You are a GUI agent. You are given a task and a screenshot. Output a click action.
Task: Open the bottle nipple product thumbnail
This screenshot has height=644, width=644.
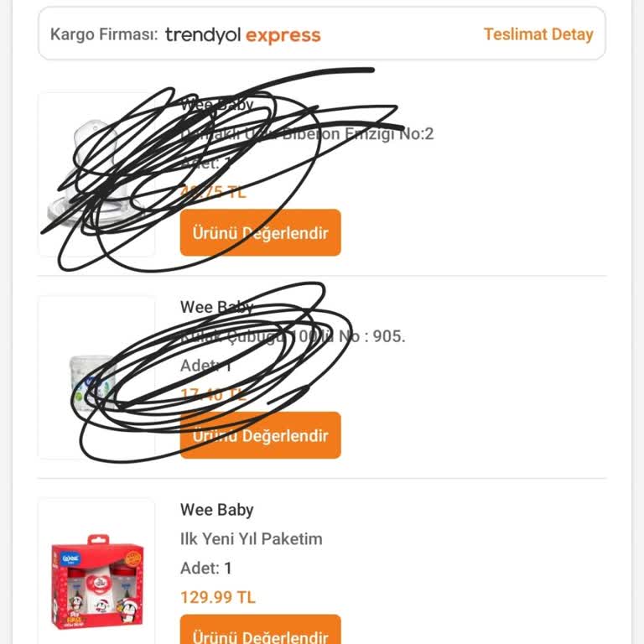(96, 174)
